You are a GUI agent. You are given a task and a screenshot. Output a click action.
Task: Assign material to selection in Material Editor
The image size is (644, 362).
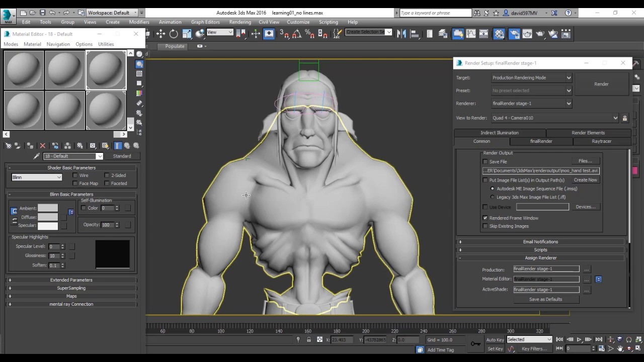point(30,145)
